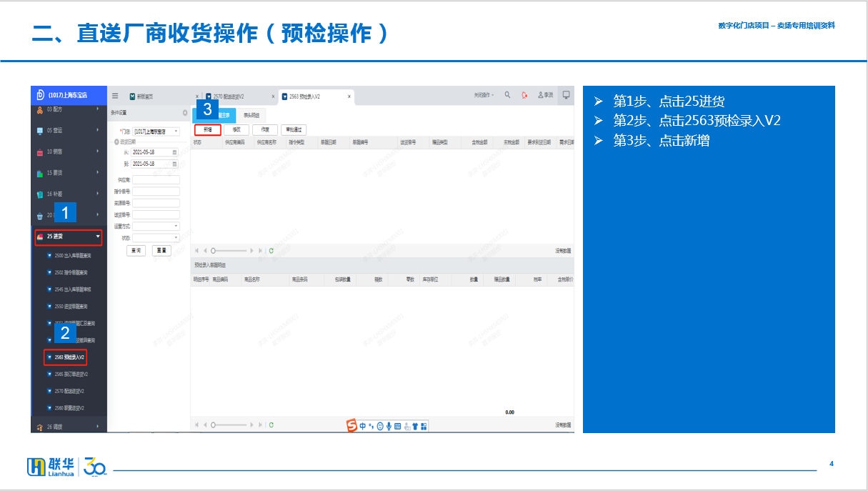Open the 表头明细 sub-tab

pos(251,114)
